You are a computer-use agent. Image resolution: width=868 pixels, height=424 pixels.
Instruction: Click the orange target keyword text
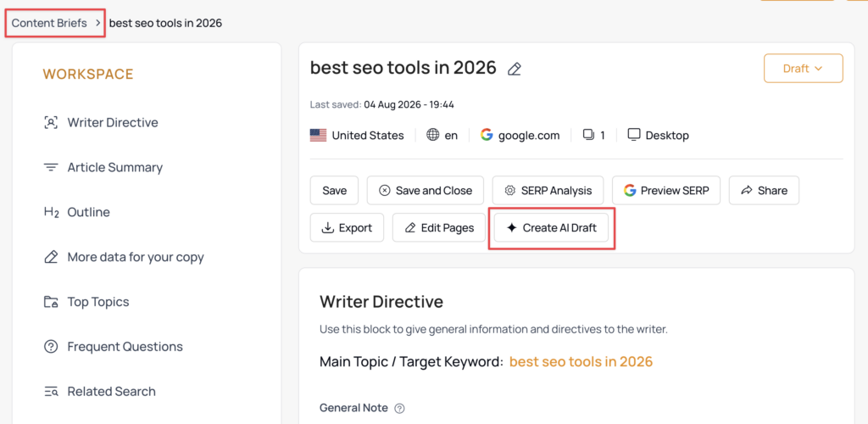click(581, 361)
